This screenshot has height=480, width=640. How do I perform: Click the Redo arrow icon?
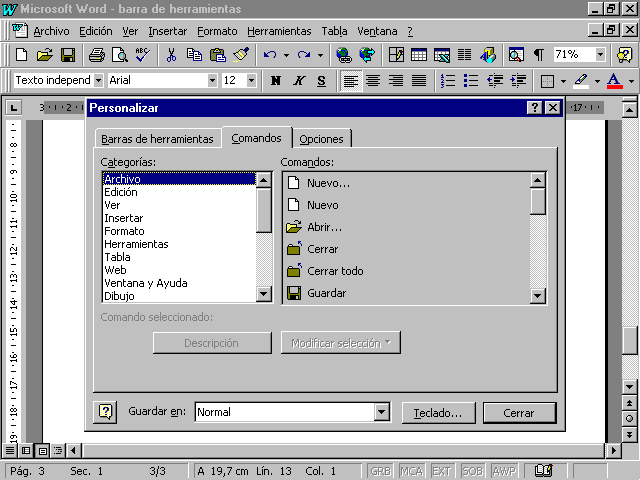tap(304, 55)
